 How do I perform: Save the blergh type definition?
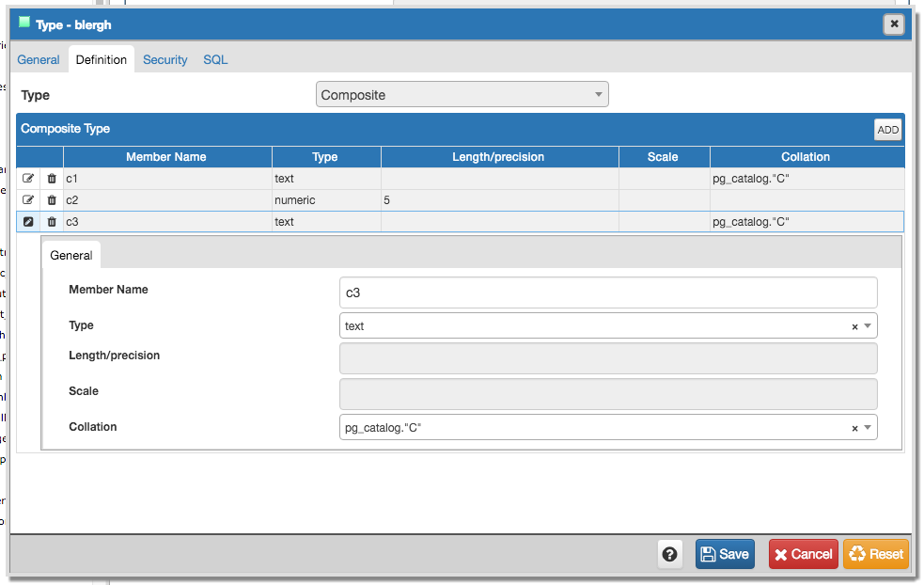tap(724, 554)
